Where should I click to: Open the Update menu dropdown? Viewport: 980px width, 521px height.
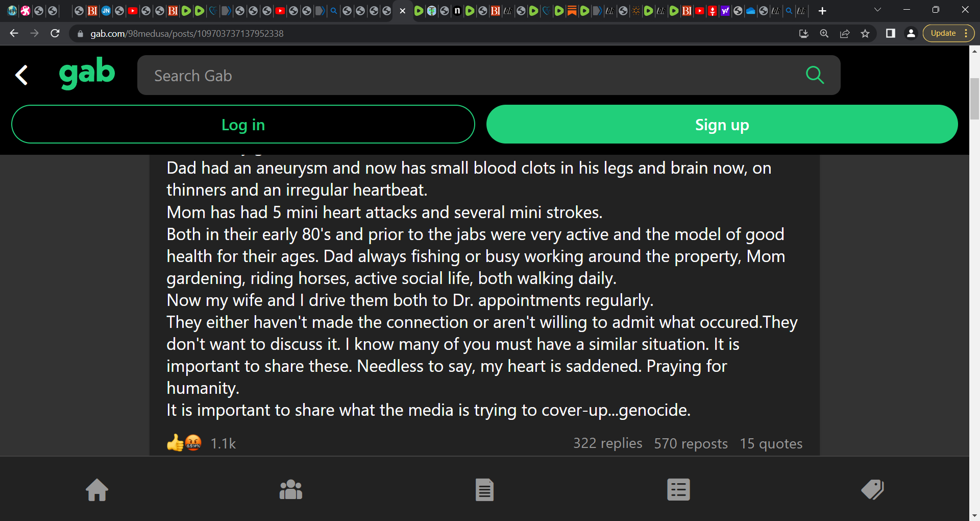click(948, 33)
